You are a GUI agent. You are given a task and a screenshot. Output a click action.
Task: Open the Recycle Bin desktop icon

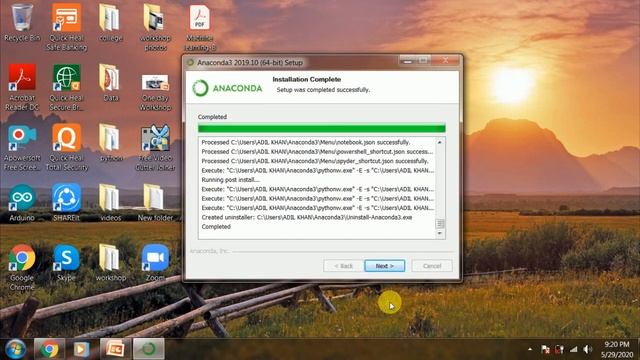point(22,23)
